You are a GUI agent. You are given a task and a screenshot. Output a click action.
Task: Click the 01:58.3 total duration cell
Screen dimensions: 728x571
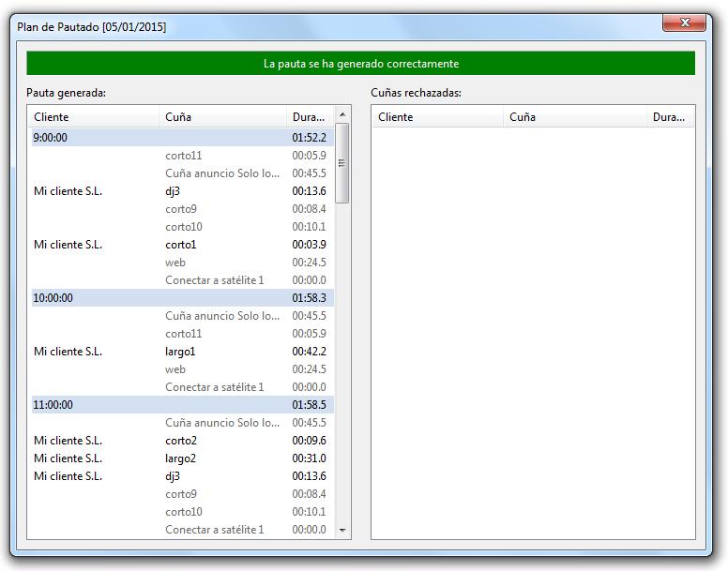tap(309, 298)
